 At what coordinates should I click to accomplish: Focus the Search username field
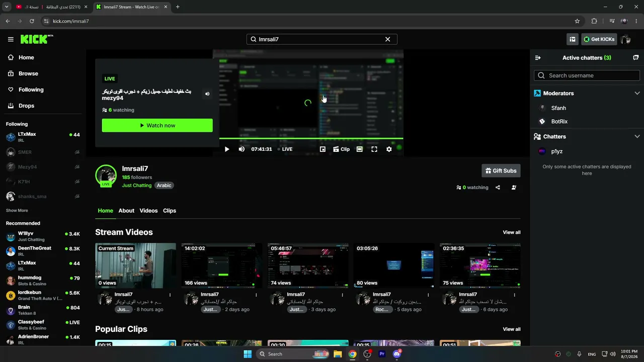[587, 76]
